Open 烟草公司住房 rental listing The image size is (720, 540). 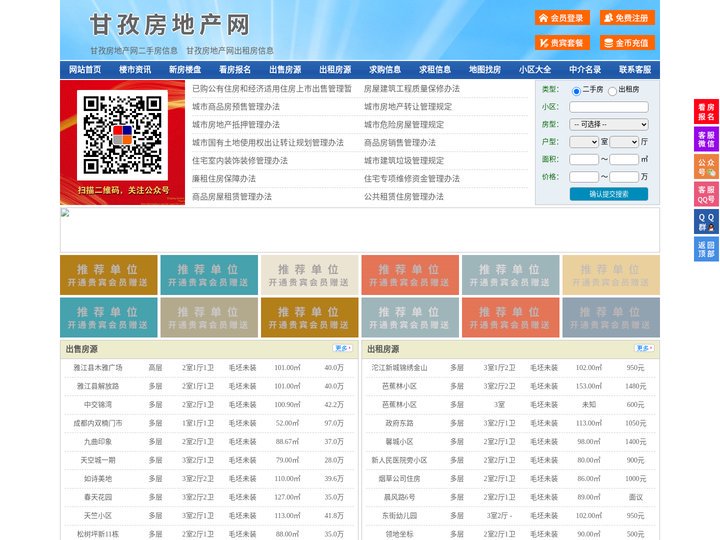pos(399,478)
